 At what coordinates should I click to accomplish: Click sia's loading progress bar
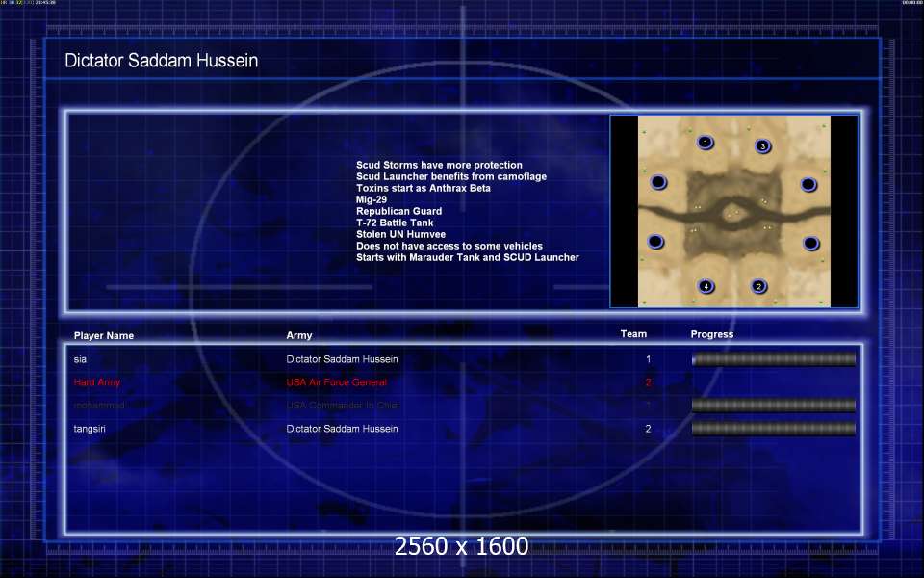point(774,358)
